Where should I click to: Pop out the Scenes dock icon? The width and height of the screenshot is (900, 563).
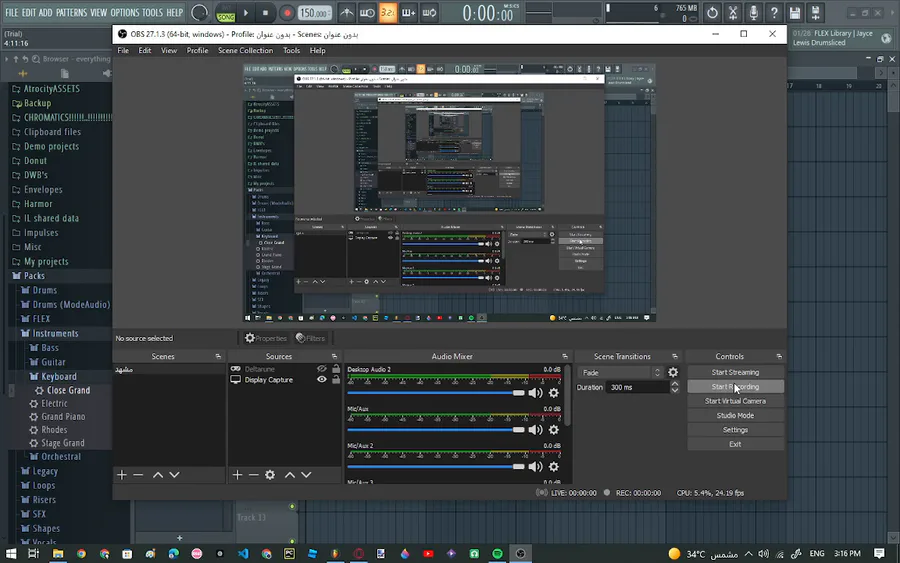218,356
